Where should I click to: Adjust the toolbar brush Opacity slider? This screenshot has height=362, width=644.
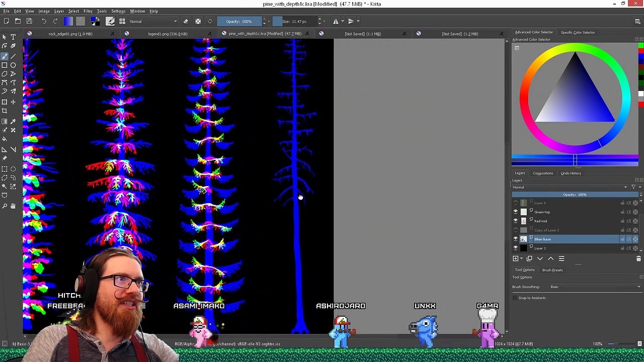click(239, 21)
